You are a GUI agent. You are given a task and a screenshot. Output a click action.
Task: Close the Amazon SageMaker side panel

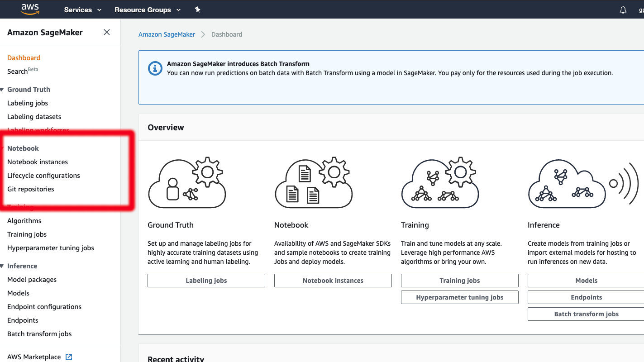tap(107, 32)
